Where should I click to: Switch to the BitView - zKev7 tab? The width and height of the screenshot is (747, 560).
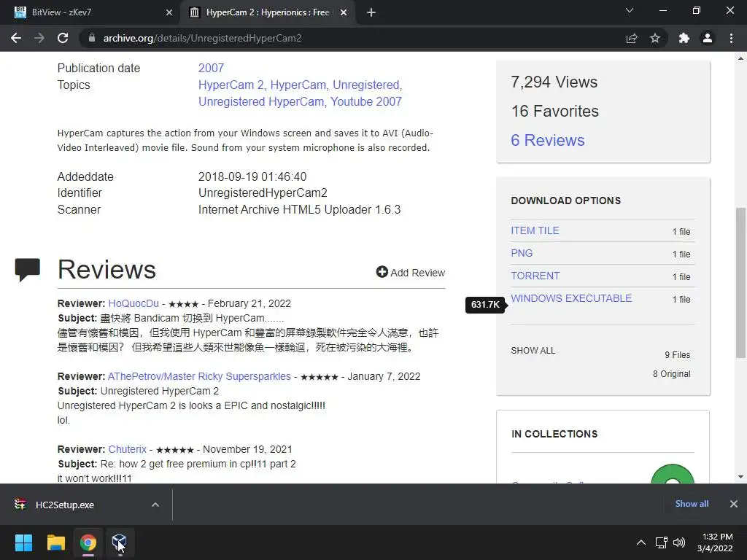pos(90,12)
